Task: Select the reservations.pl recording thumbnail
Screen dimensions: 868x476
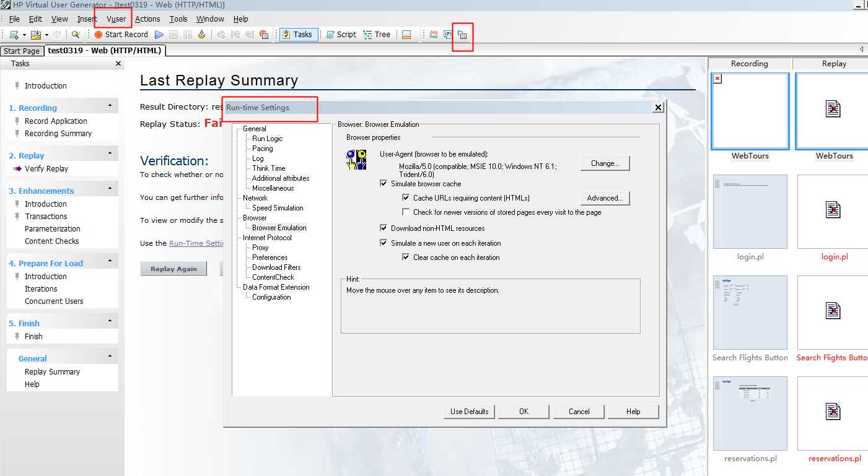Action: [x=750, y=413]
